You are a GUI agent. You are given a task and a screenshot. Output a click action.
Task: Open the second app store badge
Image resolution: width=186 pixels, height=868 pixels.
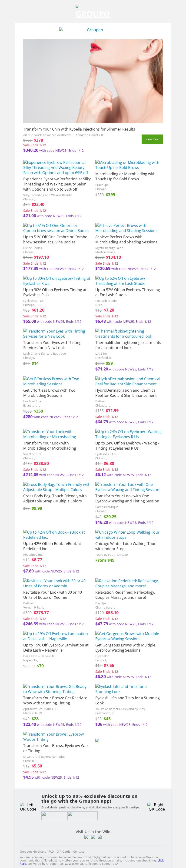point(83,816)
